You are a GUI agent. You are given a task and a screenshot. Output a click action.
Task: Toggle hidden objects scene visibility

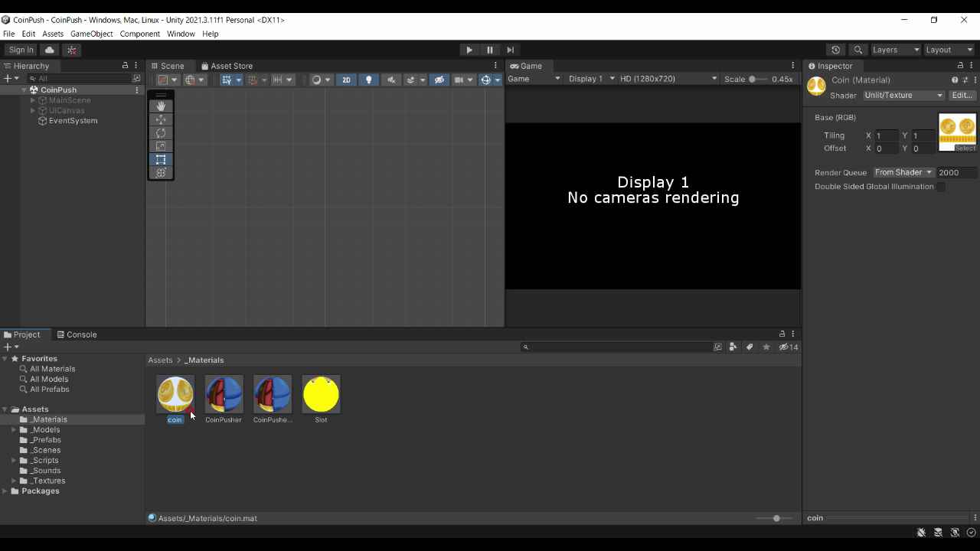pos(439,80)
